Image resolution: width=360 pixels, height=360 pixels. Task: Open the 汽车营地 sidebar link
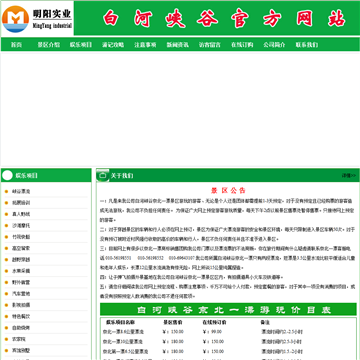tap(21, 294)
